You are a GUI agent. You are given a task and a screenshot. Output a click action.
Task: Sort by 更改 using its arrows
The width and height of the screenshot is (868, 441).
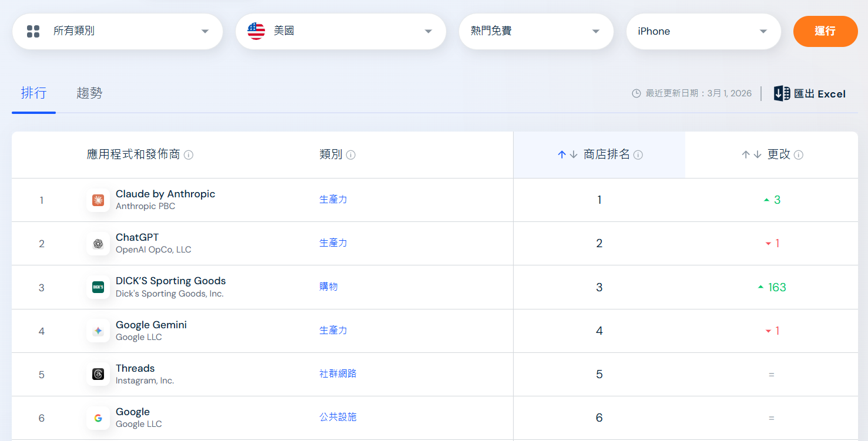click(752, 154)
